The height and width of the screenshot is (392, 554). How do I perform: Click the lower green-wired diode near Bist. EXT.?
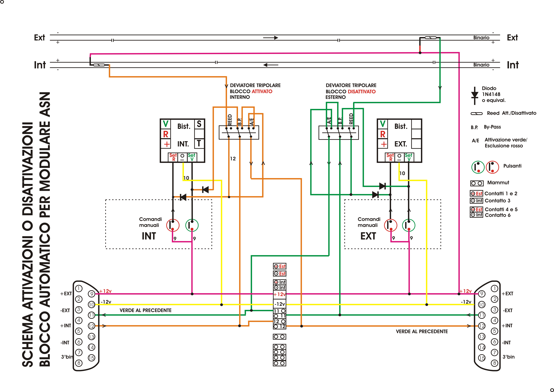coord(375,195)
